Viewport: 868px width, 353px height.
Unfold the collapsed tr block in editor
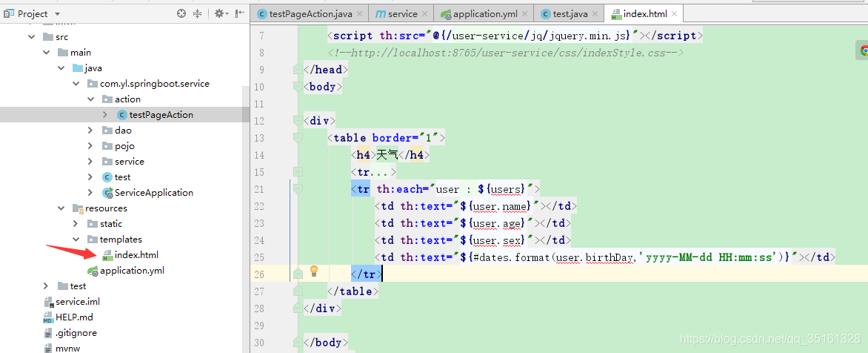(x=298, y=172)
